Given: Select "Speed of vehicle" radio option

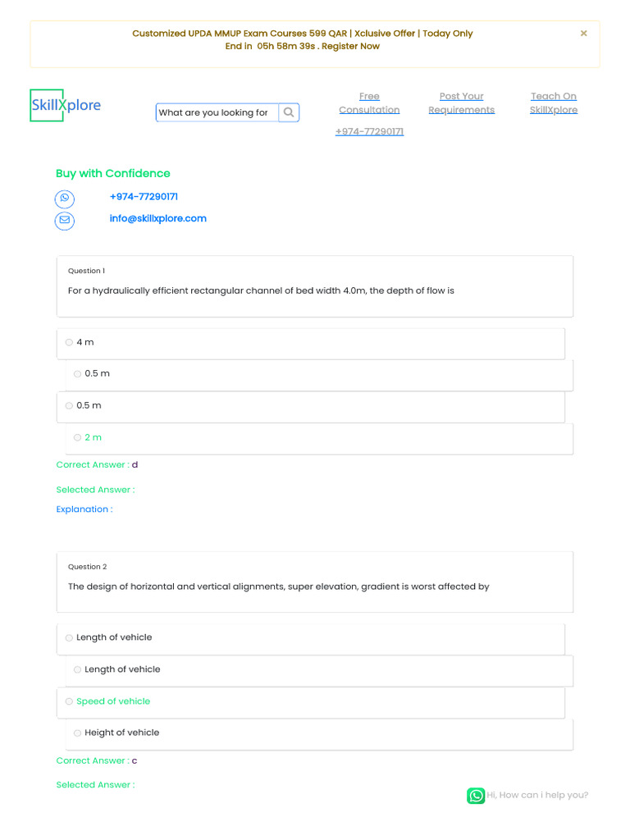Looking at the screenshot, I should [x=69, y=701].
